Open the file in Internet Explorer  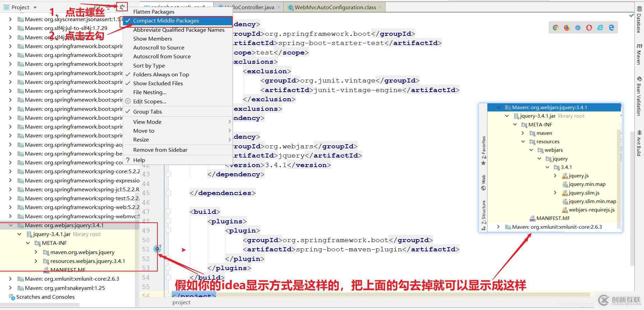(600, 28)
